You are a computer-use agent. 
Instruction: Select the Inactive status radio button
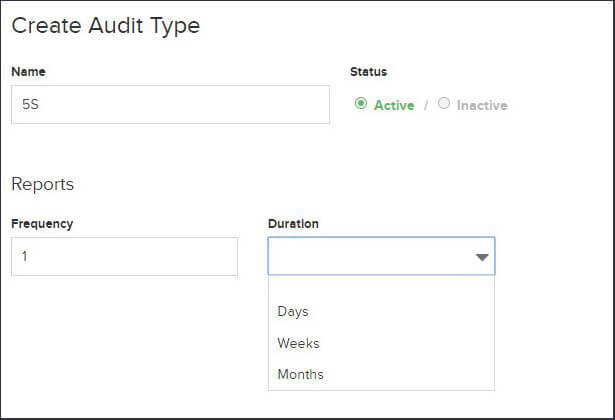coord(444,103)
